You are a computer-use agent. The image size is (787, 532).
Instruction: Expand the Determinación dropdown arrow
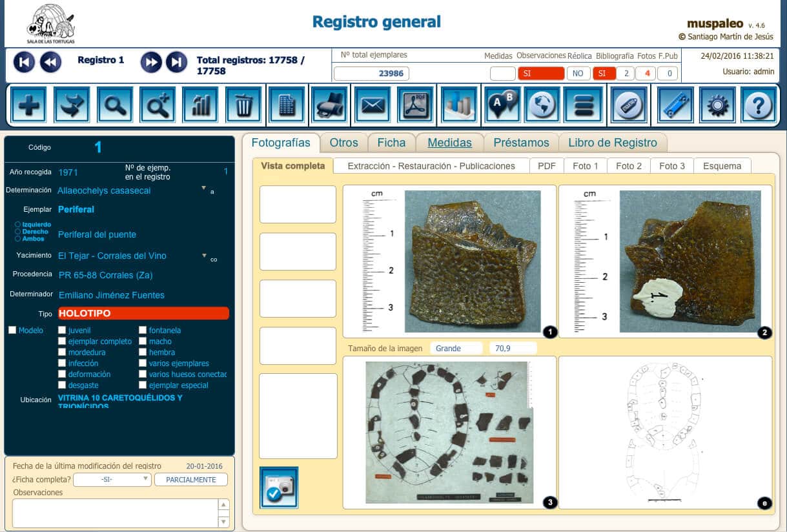pyautogui.click(x=204, y=189)
